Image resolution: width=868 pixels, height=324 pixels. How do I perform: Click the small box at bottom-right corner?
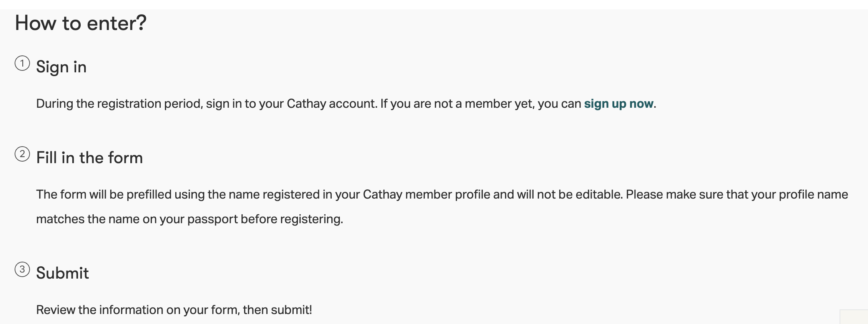pyautogui.click(x=854, y=316)
